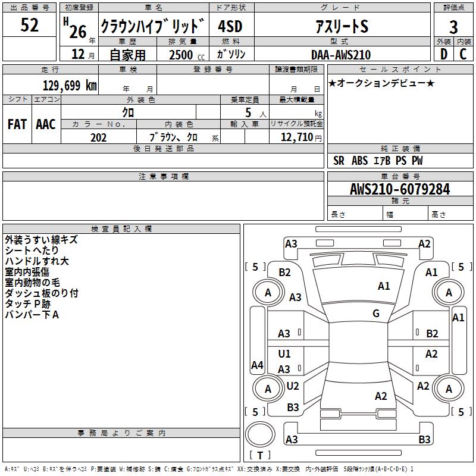Select the H26 first registration year
Viewport: 476px width, 476px height.
pyautogui.click(x=76, y=28)
